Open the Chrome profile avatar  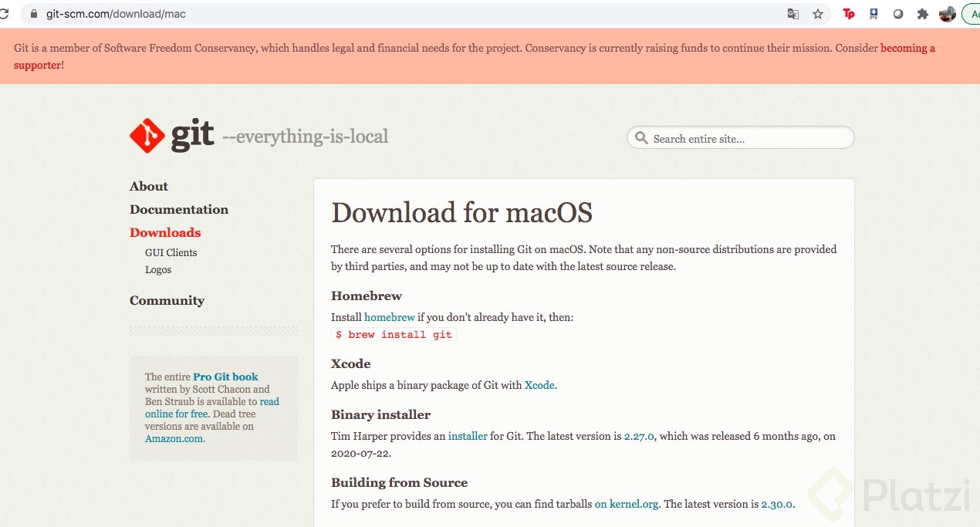pos(948,14)
